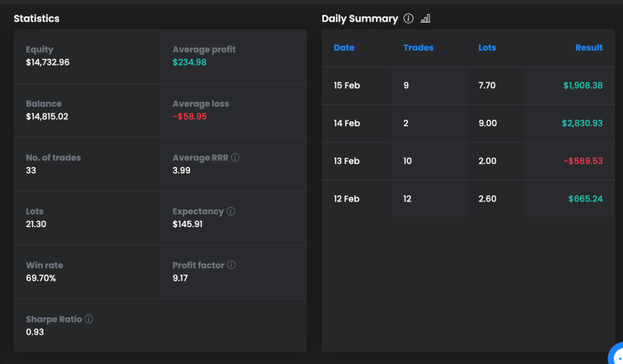Sort by the Date column header
The height and width of the screenshot is (364, 623).
(343, 48)
